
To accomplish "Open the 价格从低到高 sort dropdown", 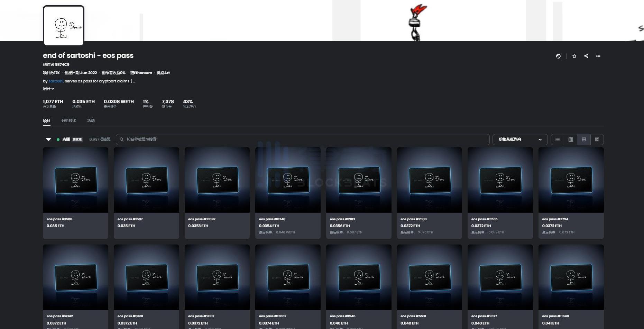I will [519, 140].
